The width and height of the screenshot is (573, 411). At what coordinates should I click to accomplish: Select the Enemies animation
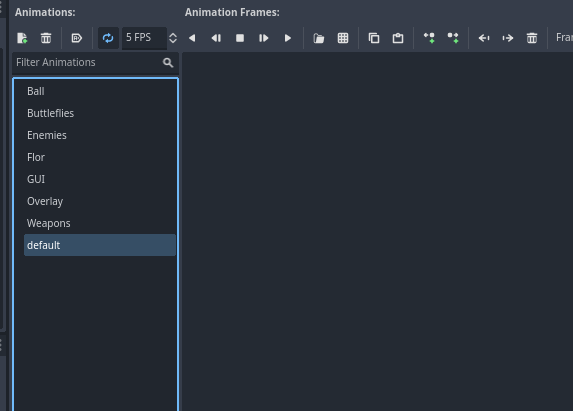[x=100, y=135]
